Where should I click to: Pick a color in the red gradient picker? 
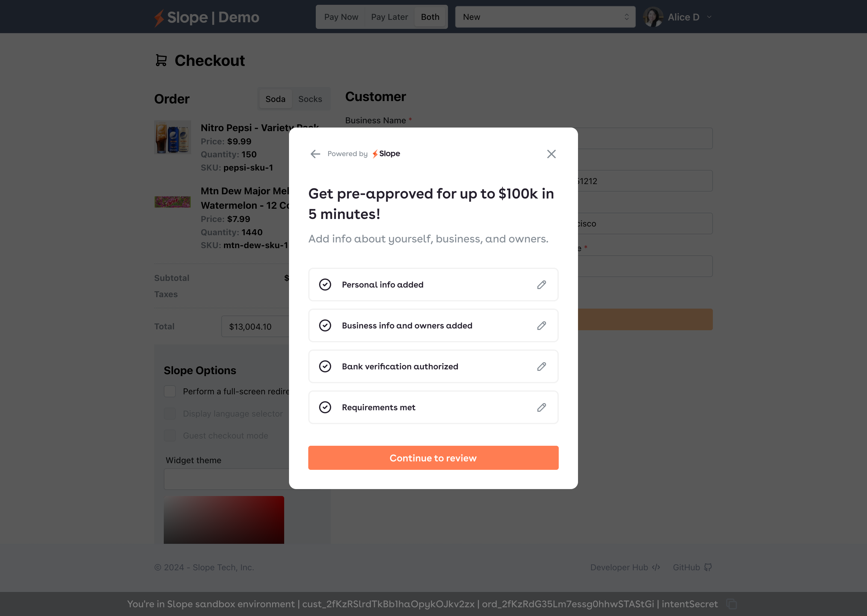[x=224, y=520]
